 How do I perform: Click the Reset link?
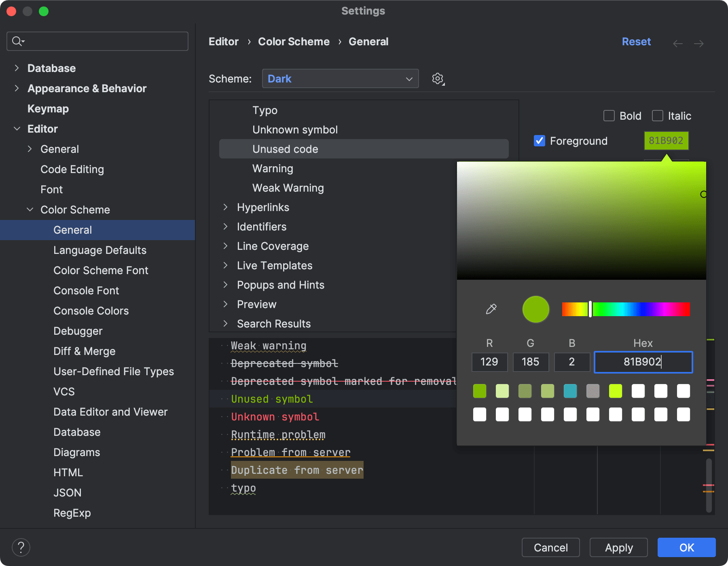636,41
